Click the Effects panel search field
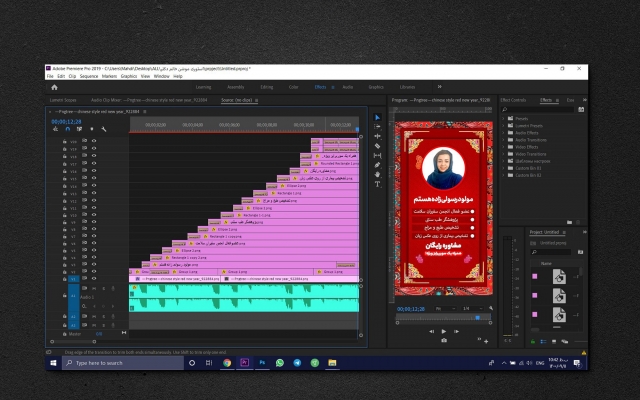This screenshot has width=640, height=400. (538, 109)
